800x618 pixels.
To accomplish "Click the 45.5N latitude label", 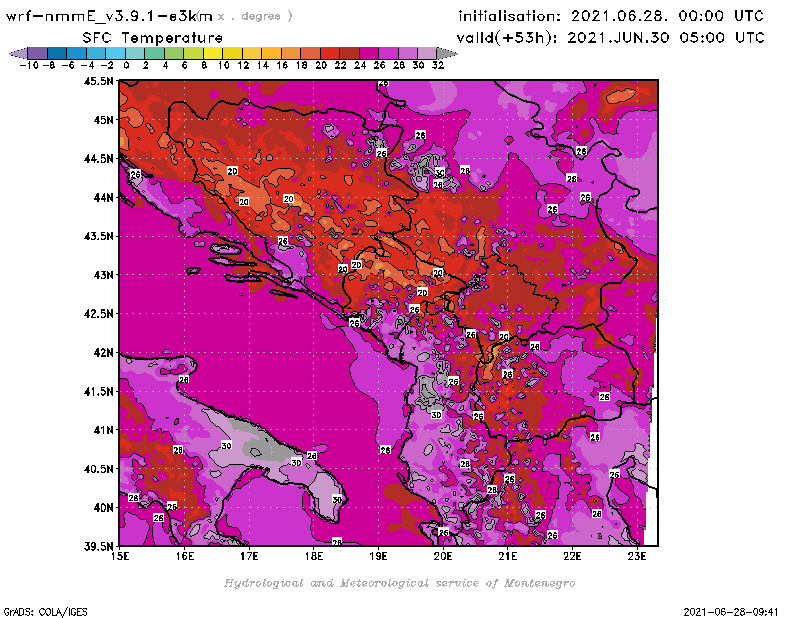I will (x=98, y=81).
